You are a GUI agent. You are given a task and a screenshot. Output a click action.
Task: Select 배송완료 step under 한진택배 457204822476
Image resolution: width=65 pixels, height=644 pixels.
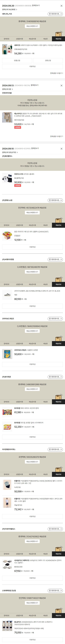click(x=58, y=225)
